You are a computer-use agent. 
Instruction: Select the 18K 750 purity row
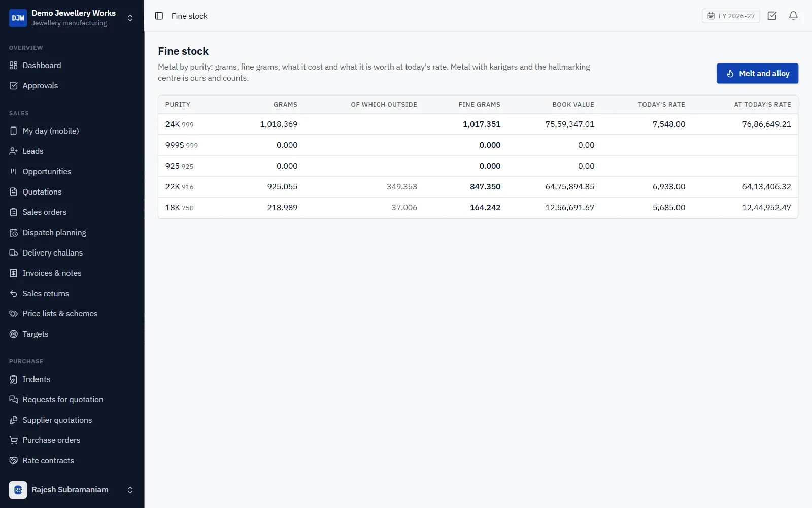pos(478,208)
